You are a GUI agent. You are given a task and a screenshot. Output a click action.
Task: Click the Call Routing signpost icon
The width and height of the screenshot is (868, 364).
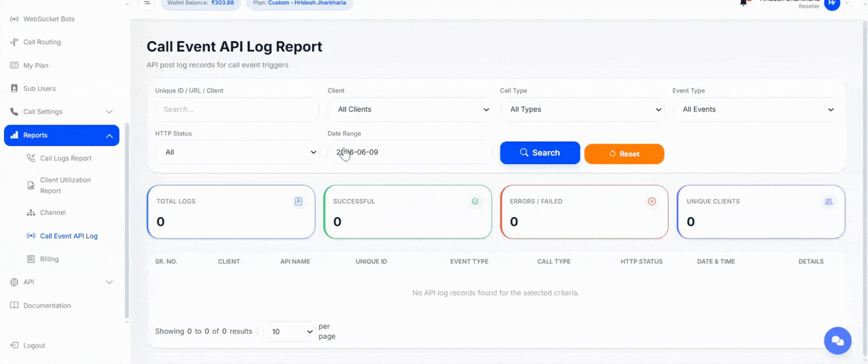pos(14,42)
